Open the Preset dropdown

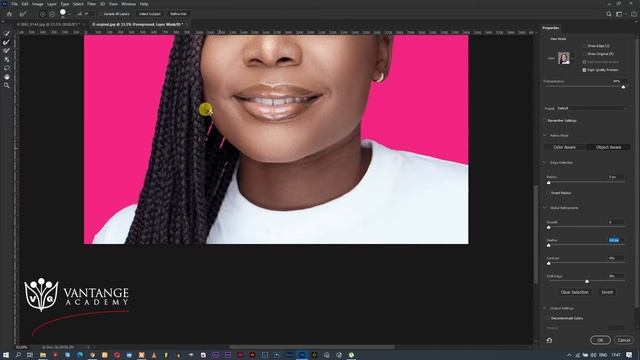[591, 108]
